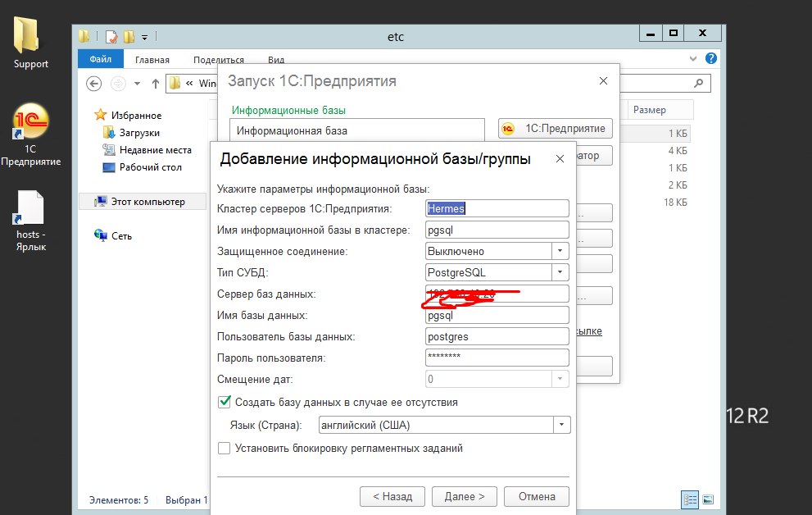Click the Сервер баз данных field
The image size is (812, 515).
pyautogui.click(x=497, y=294)
